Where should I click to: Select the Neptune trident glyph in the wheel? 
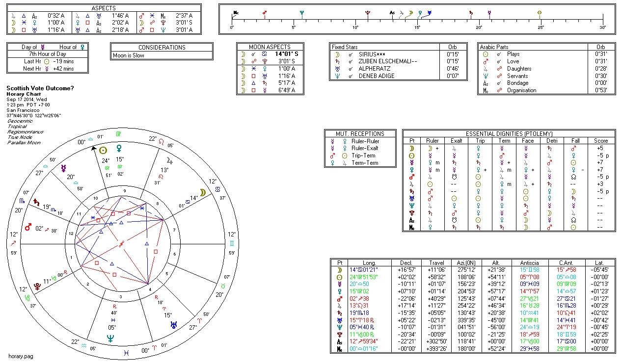[x=110, y=338]
